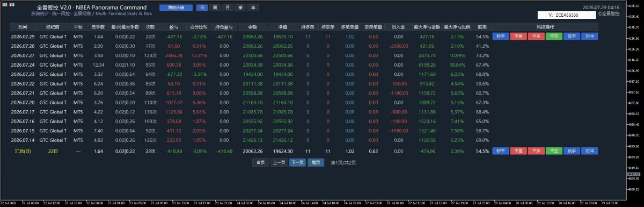This screenshot has height=207, width=644.
Task: Click the 12.34 total lots value
Action: point(98,65)
